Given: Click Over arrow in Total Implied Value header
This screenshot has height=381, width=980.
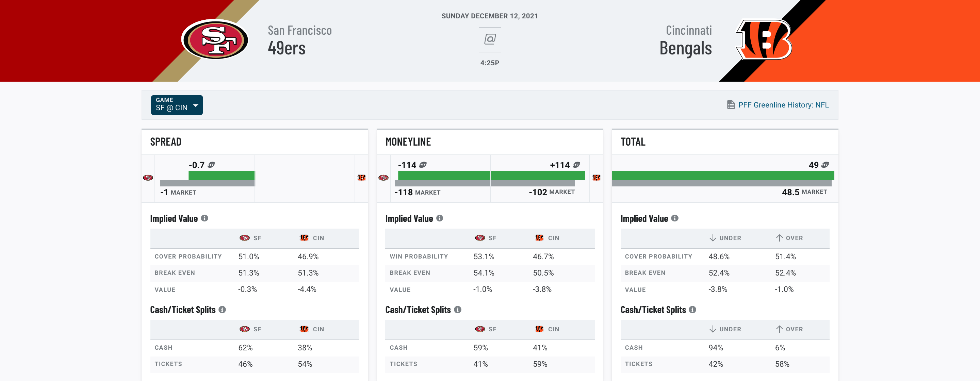Looking at the screenshot, I should point(780,238).
